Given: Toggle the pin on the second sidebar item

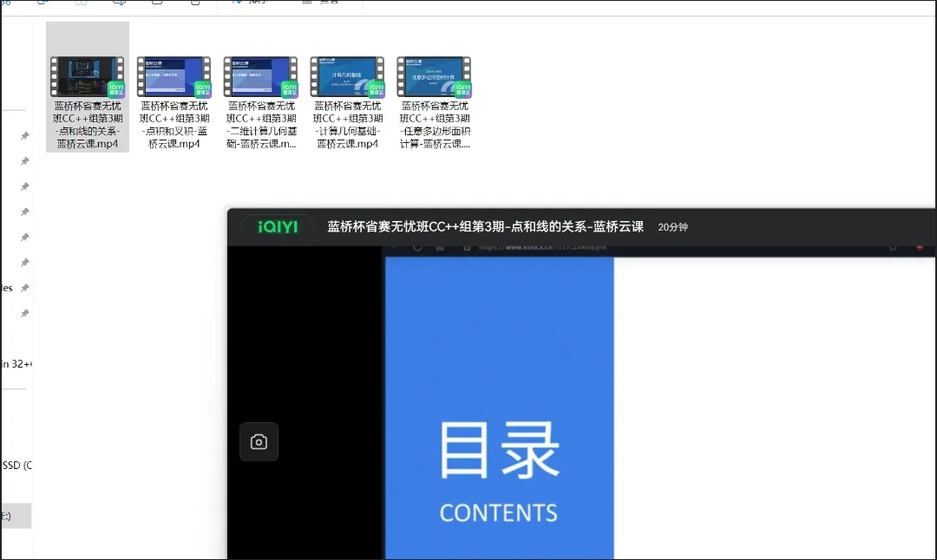Looking at the screenshot, I should 24,161.
